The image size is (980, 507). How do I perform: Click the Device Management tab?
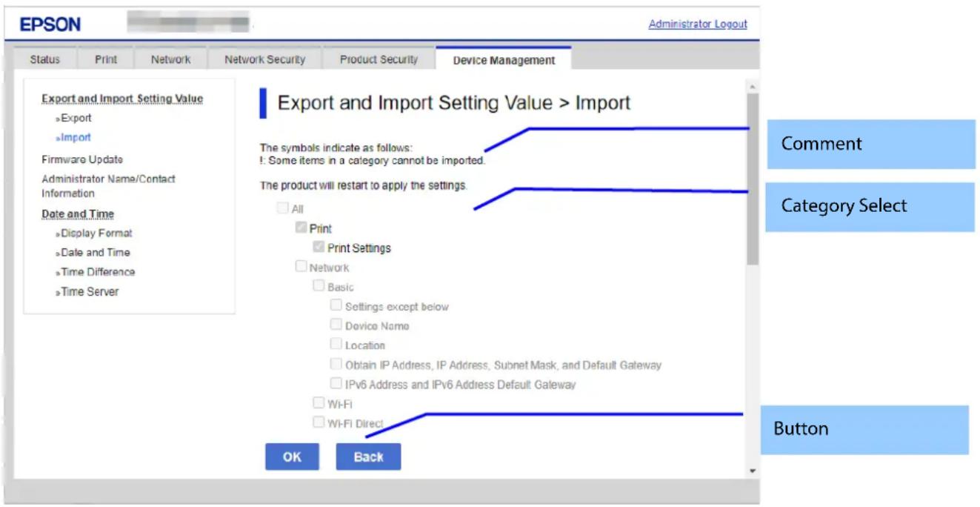click(504, 60)
